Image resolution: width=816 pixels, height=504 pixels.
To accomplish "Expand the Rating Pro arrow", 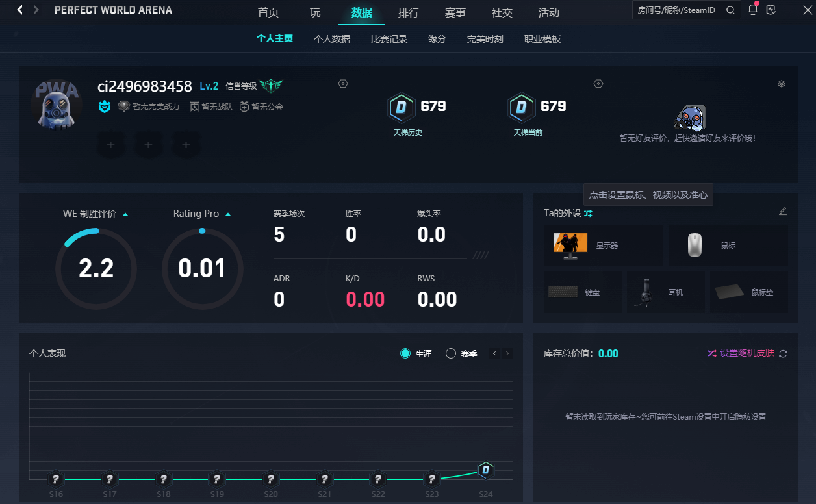I will coord(228,214).
